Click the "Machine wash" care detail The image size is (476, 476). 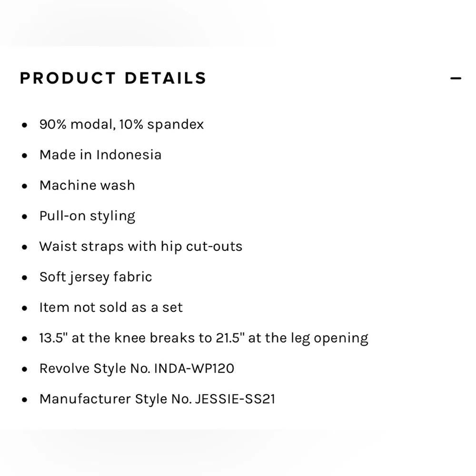[x=87, y=186]
